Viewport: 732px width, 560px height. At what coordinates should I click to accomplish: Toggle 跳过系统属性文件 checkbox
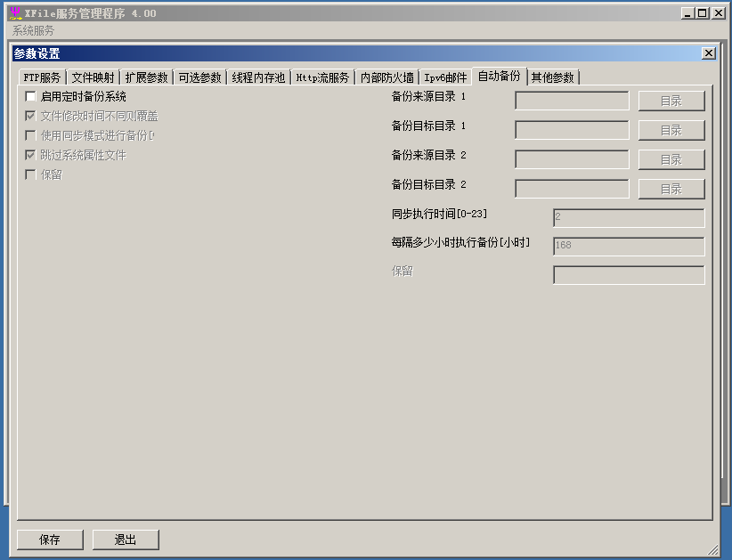[x=31, y=155]
